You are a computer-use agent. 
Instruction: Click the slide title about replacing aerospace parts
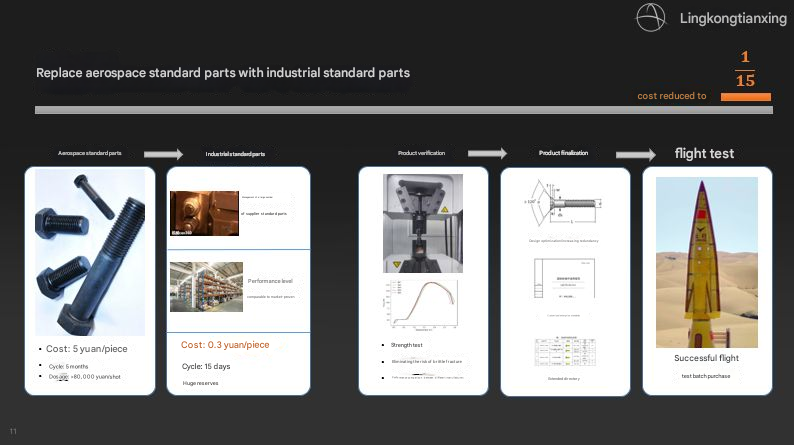(222, 73)
